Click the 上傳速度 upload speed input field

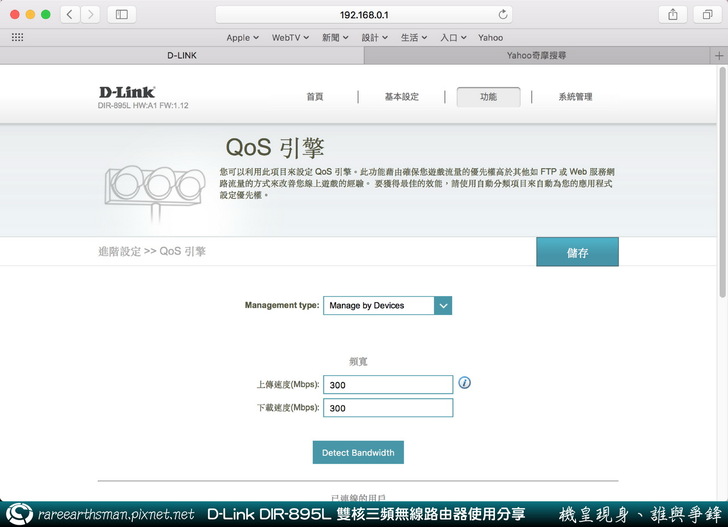click(388, 385)
